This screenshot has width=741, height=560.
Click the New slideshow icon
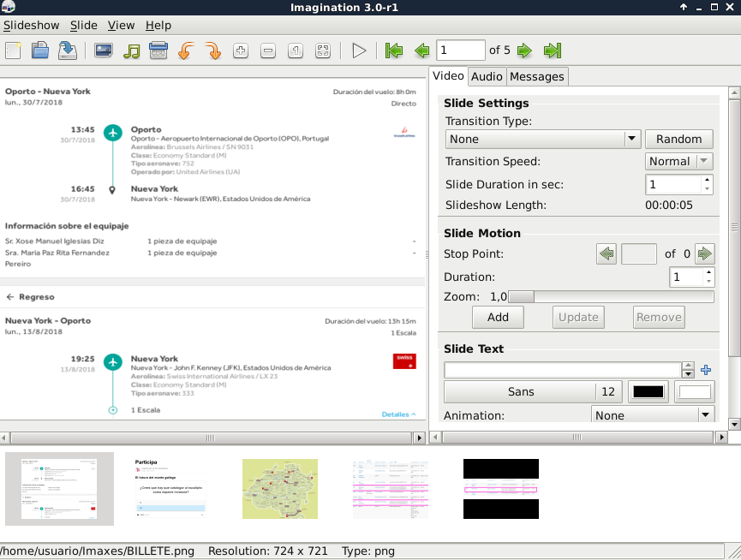tap(14, 51)
